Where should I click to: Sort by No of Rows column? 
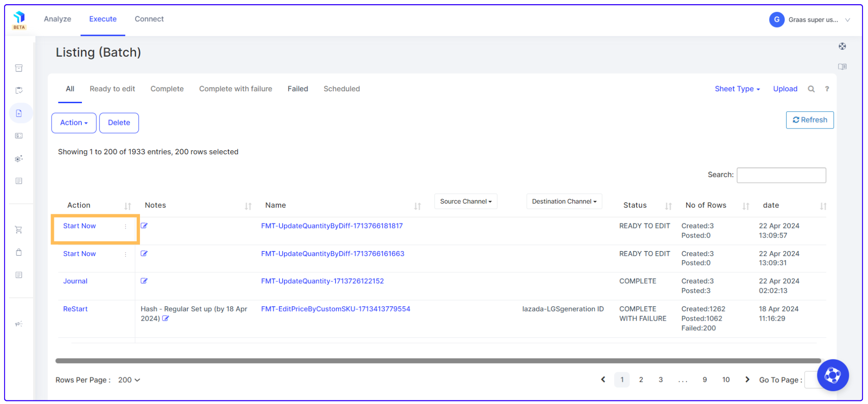pos(746,206)
